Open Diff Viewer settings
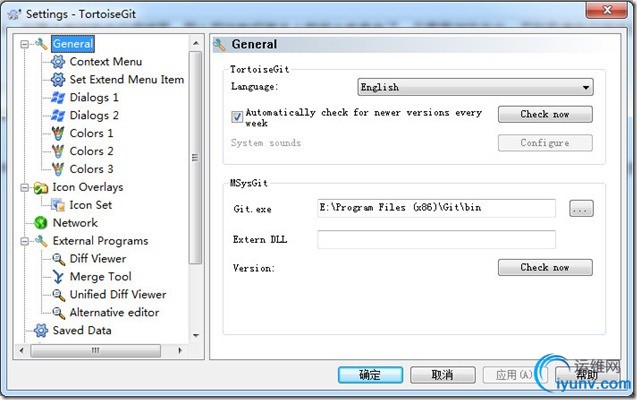The image size is (637, 400). click(98, 259)
